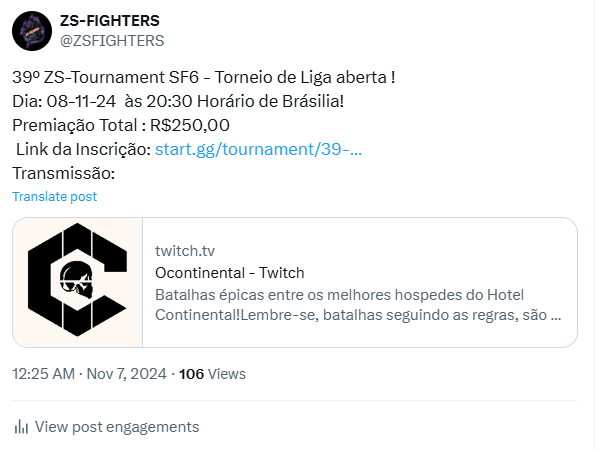Screen dimensions: 603x450
Task: Click the Transmissão: label text
Action: tap(64, 173)
